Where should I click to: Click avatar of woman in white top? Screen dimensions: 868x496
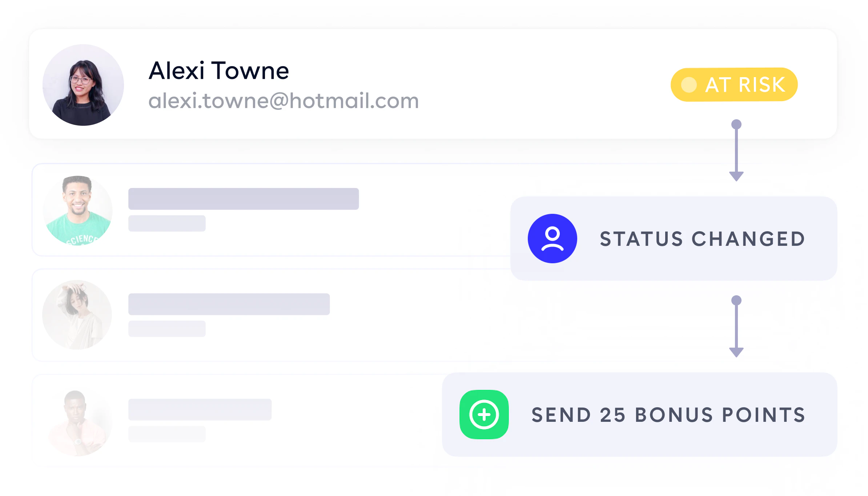(77, 315)
